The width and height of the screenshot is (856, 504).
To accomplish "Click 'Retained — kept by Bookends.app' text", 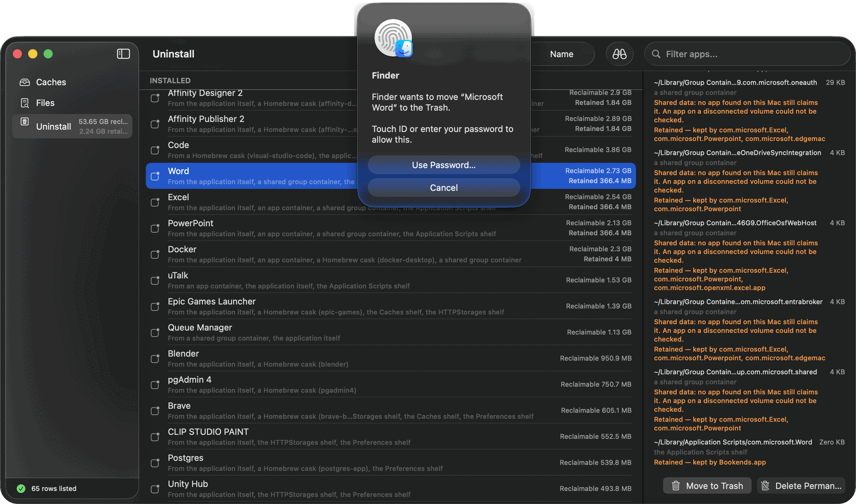I will pyautogui.click(x=710, y=462).
